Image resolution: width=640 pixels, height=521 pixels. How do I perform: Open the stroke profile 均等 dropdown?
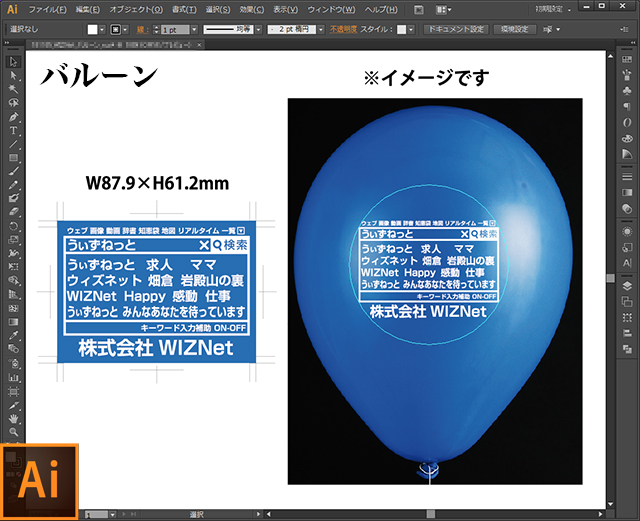pyautogui.click(x=258, y=29)
